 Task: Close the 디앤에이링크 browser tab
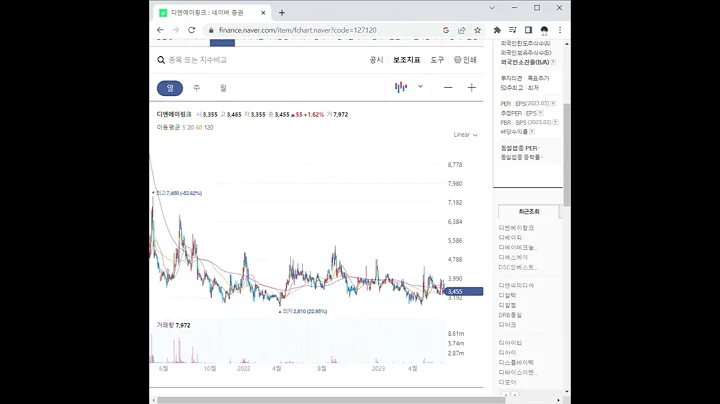click(263, 13)
